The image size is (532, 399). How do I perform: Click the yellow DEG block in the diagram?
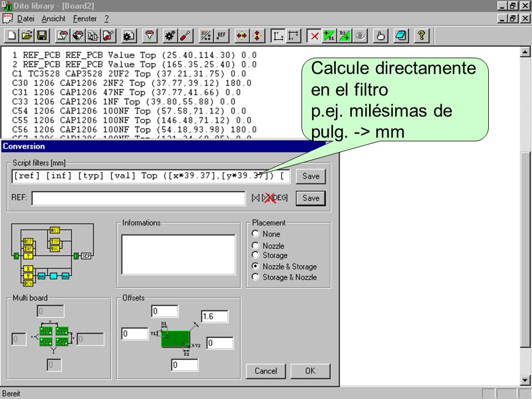click(x=28, y=283)
